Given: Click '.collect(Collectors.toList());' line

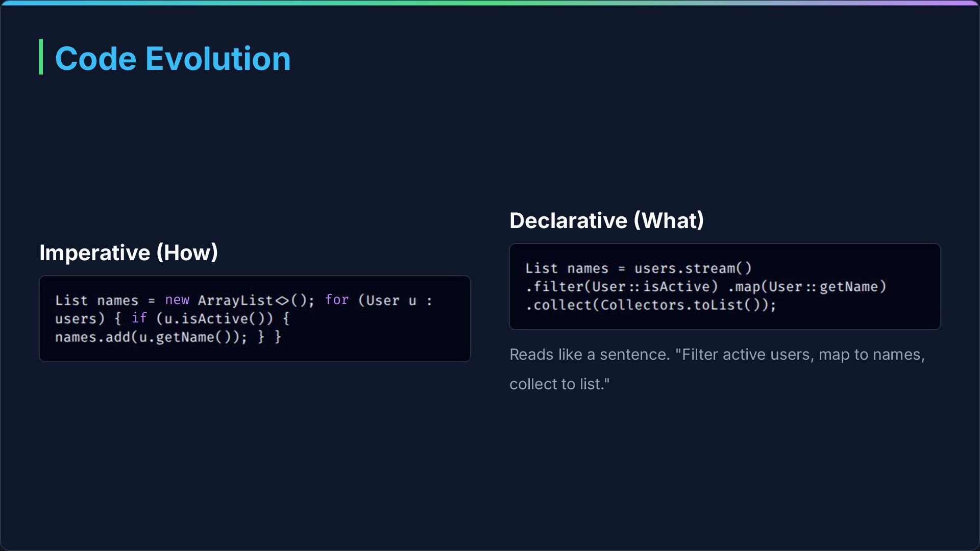Looking at the screenshot, I should pos(651,305).
